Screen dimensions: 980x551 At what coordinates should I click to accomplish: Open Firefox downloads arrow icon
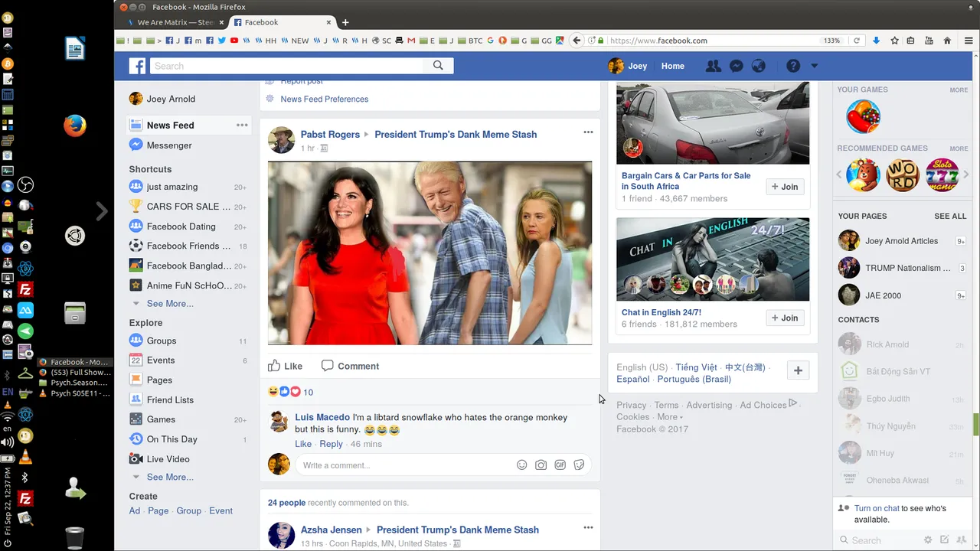[x=876, y=41]
